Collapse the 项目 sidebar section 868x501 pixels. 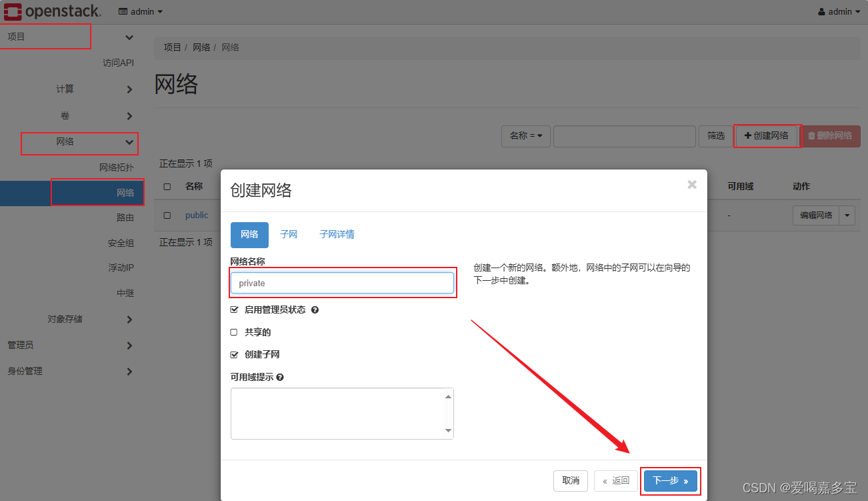point(72,37)
